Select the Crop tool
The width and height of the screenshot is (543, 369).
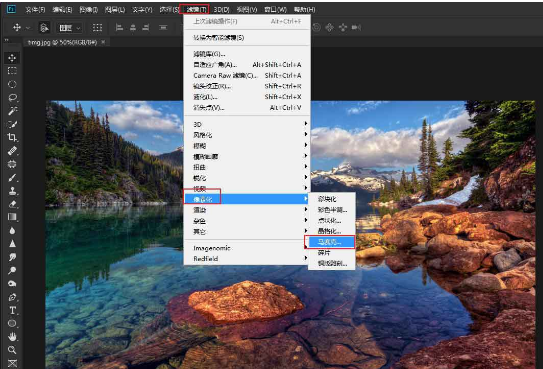pos(12,137)
